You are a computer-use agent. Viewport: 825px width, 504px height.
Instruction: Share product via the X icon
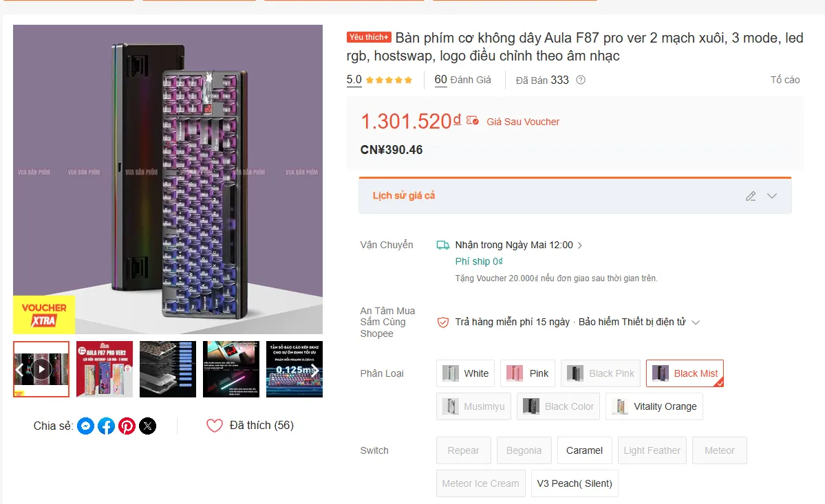point(147,426)
